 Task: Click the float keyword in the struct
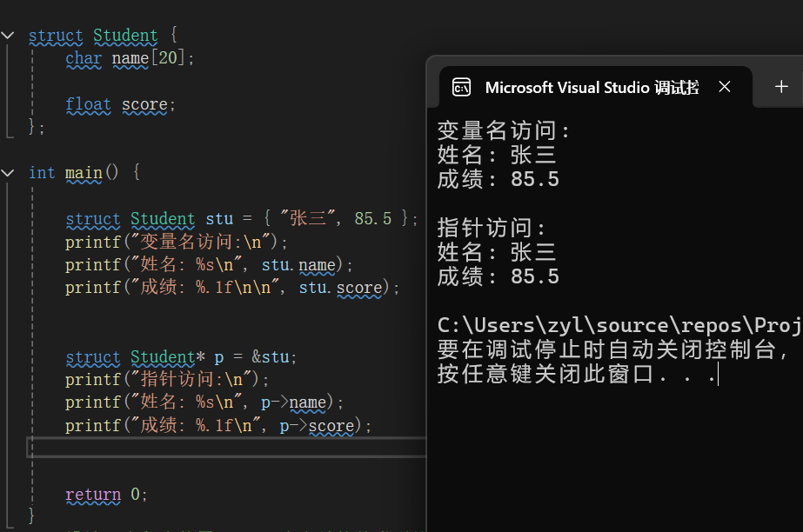tap(88, 104)
